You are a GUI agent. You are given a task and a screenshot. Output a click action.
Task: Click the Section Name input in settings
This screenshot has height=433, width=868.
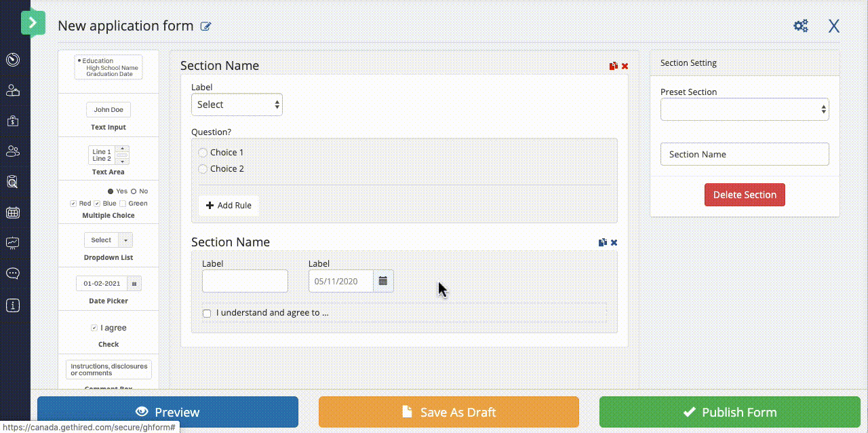[x=745, y=154]
